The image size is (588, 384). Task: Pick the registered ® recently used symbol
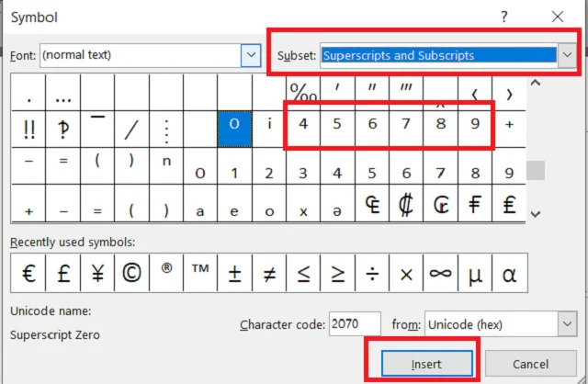pyautogui.click(x=166, y=273)
